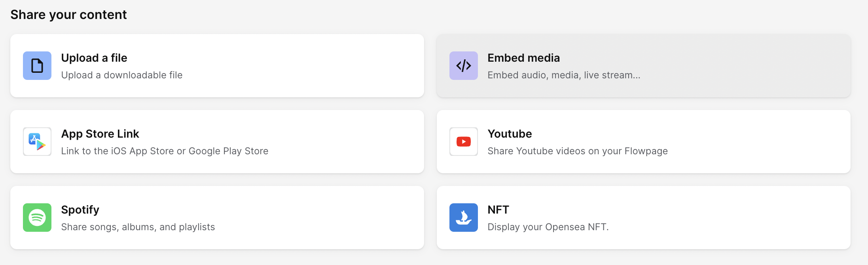Pick the Youtube title text
This screenshot has width=868, height=265.
coord(510,134)
